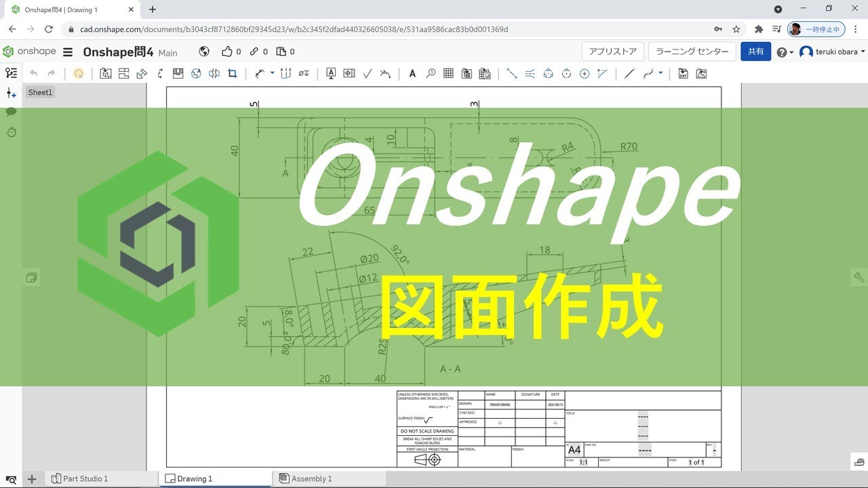This screenshot has height=488, width=868.
Task: Click the blue 共有 share button
Action: [755, 52]
